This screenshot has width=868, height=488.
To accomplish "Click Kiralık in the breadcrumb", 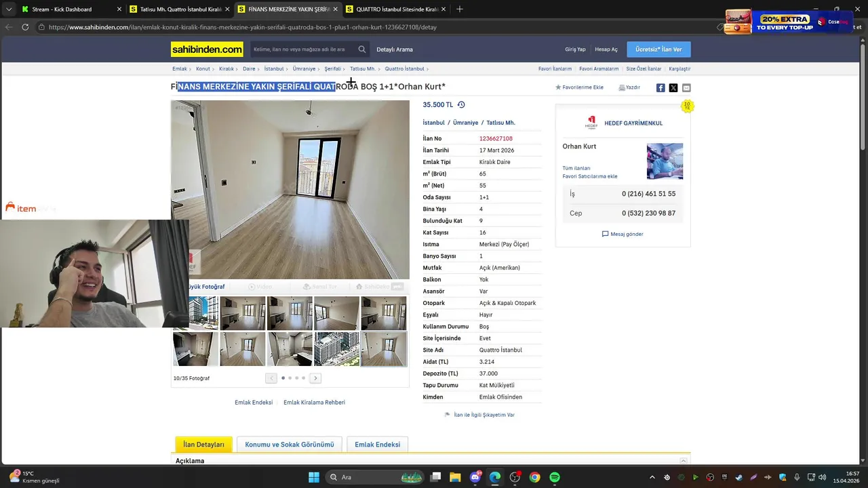I will (x=226, y=69).
